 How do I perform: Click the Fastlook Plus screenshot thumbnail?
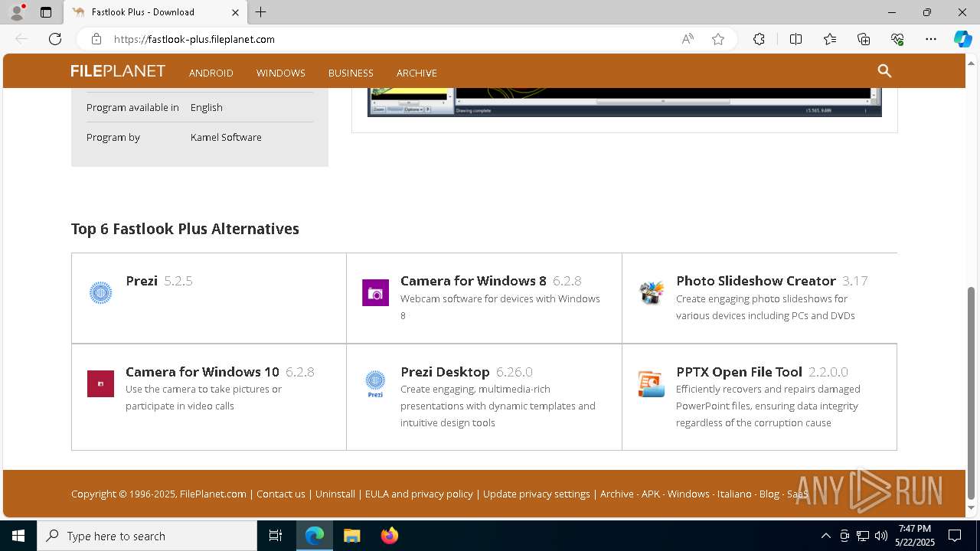625,102
